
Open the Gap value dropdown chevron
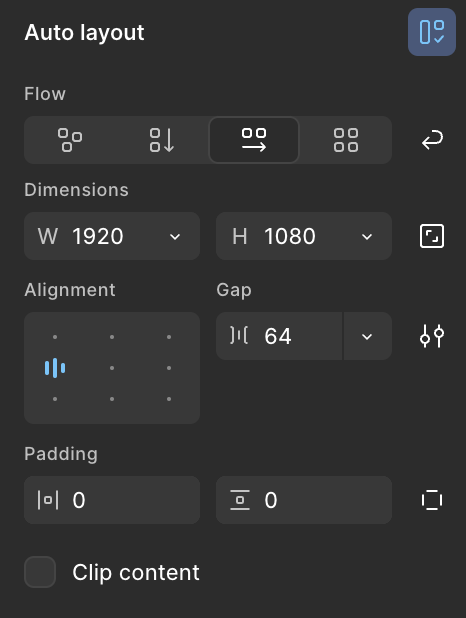(x=367, y=336)
